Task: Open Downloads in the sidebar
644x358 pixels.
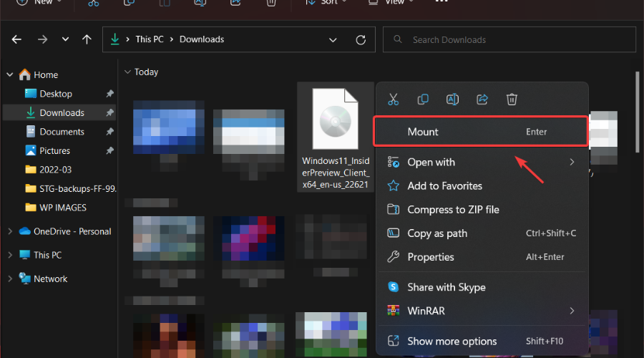Action: 62,112
